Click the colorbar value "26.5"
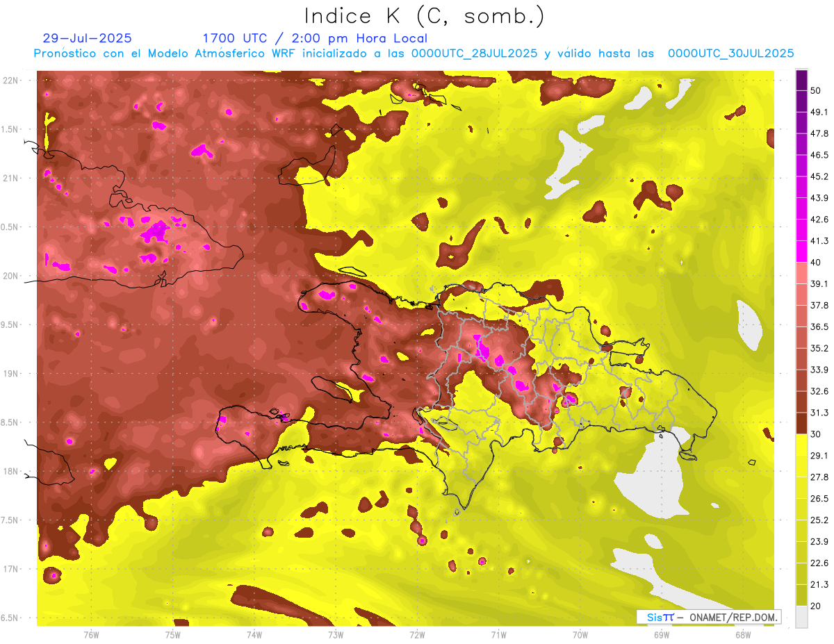Image resolution: width=834 pixels, height=644 pixels. (x=819, y=499)
